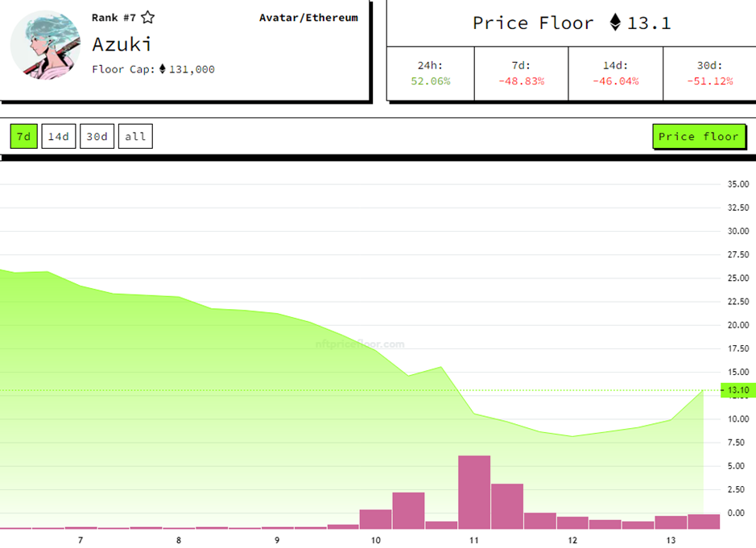Click the x-axis date label 7
The image size is (756, 548).
click(x=81, y=540)
